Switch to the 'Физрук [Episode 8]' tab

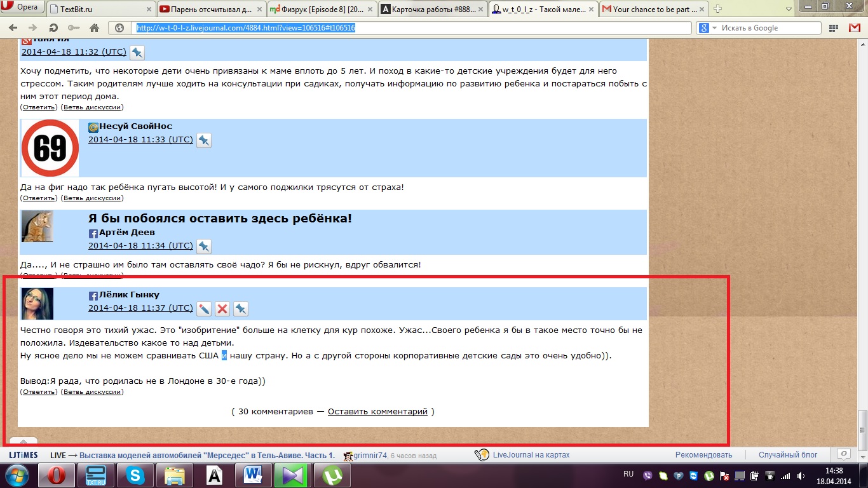(x=322, y=9)
